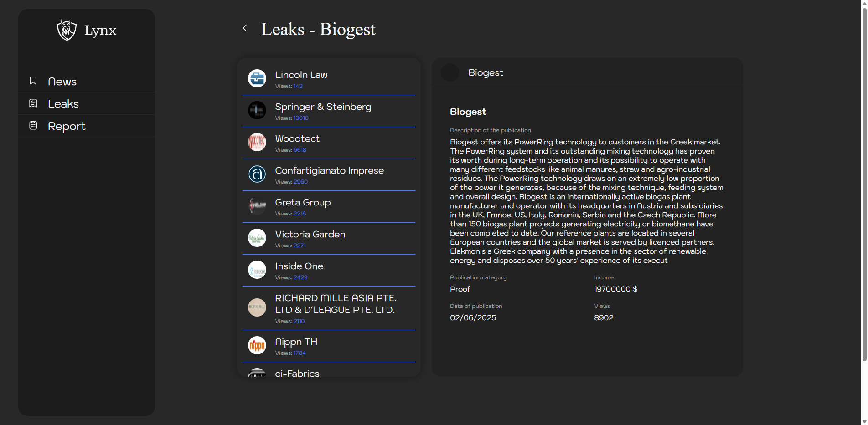
Task: Click the Leaks document icon in sidebar
Action: (x=33, y=103)
